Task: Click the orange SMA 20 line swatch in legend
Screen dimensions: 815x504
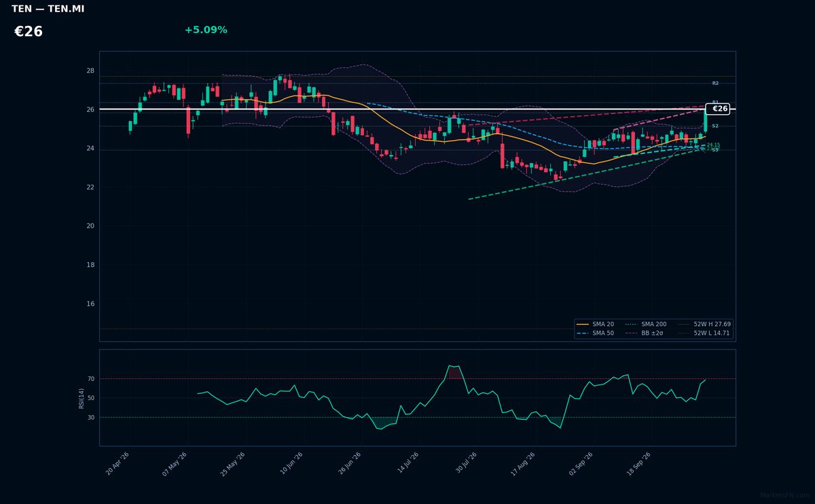Action: (x=582, y=325)
